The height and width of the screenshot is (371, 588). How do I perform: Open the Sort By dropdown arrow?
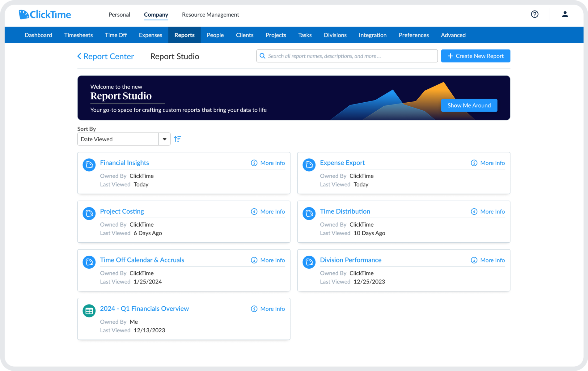(164, 139)
